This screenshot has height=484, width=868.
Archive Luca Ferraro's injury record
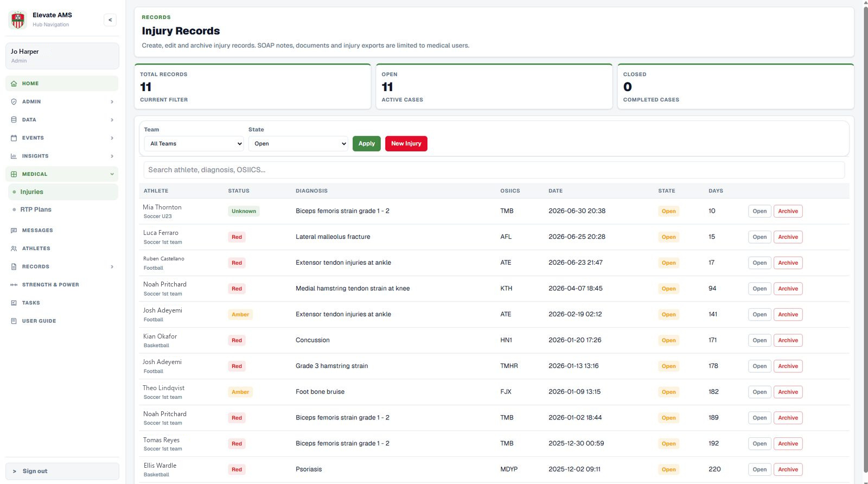pyautogui.click(x=788, y=237)
